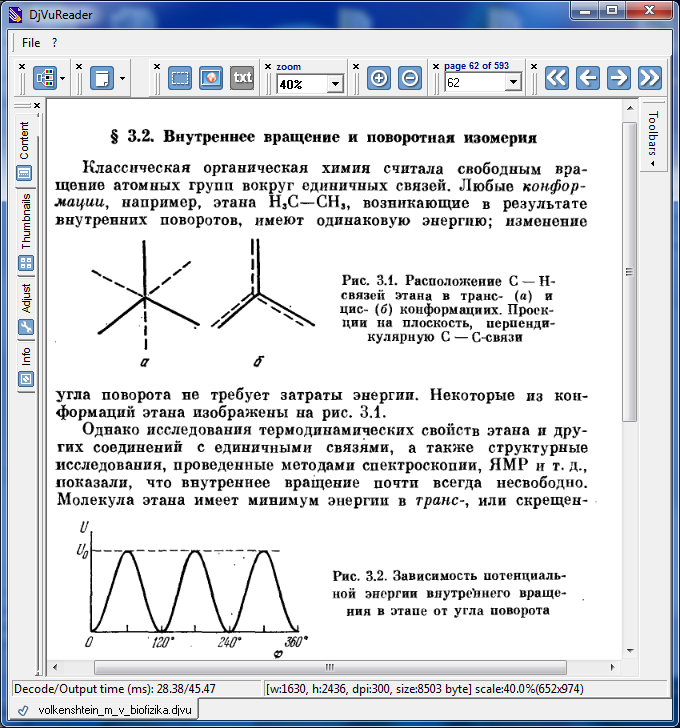Click the Thumbnails grid icon
Viewport: 680px width, 728px height.
(26, 263)
